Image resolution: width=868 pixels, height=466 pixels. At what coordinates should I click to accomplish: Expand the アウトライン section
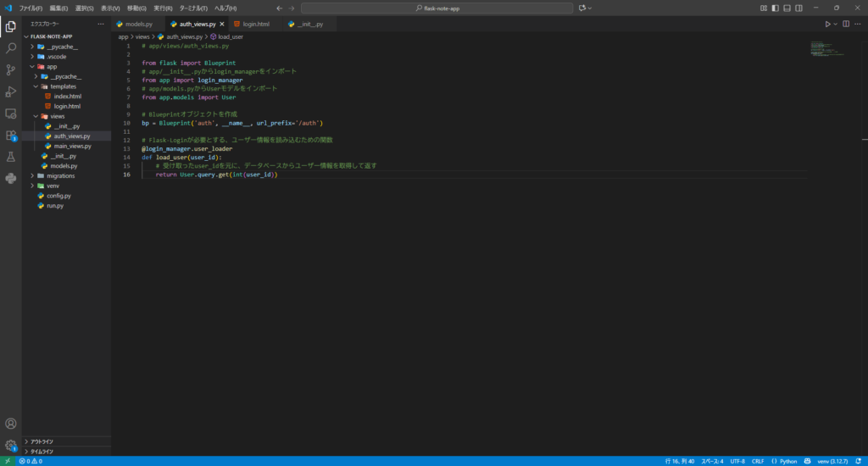[42, 441]
